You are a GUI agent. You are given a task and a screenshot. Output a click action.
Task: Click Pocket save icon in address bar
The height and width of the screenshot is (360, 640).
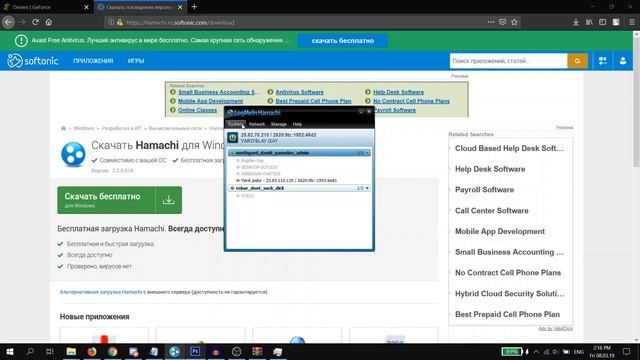click(502, 22)
